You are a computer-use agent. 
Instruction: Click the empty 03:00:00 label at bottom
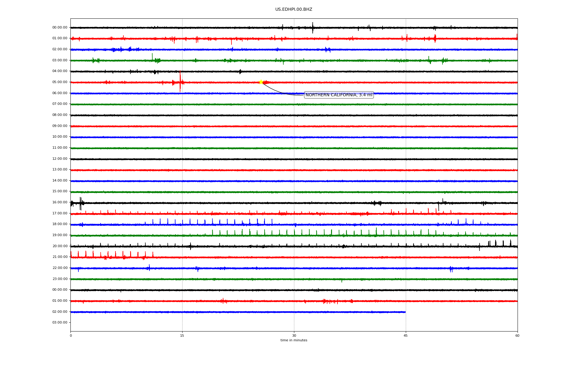(60, 323)
